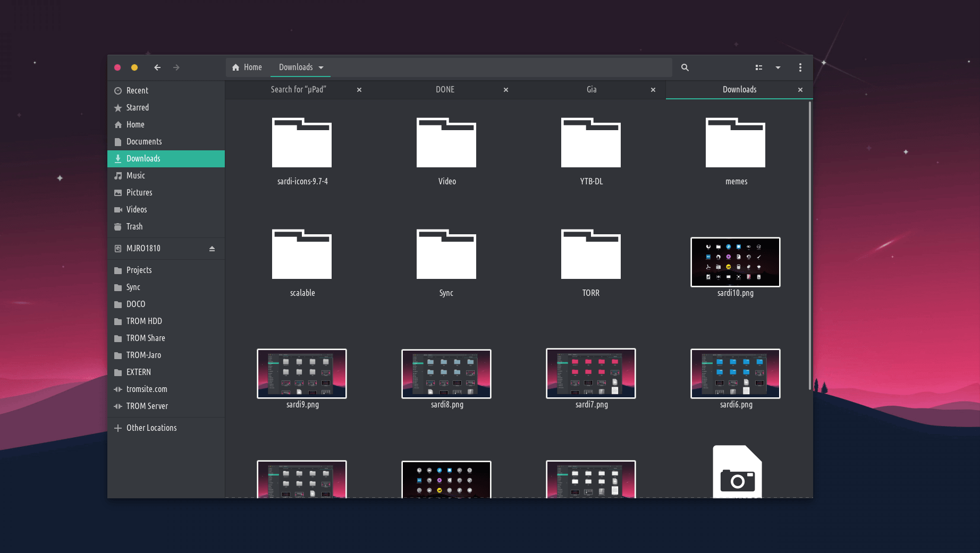Screen dimensions: 980x553
Task: Open Trash in the sidebar
Action: tap(134, 226)
